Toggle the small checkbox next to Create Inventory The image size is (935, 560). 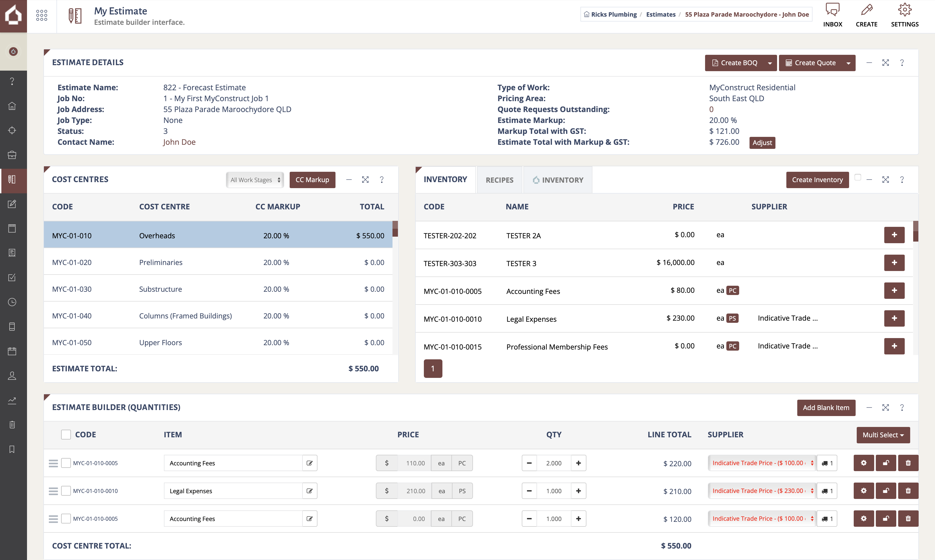[858, 177]
